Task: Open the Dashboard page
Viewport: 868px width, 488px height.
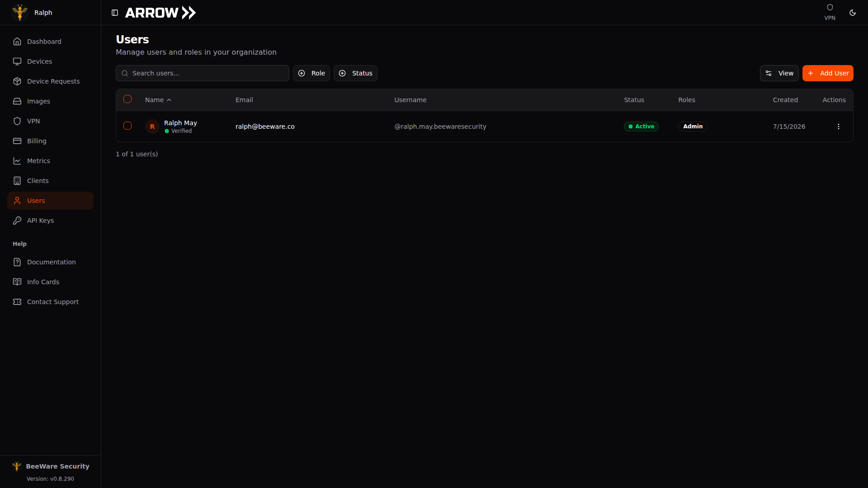Action: point(50,42)
